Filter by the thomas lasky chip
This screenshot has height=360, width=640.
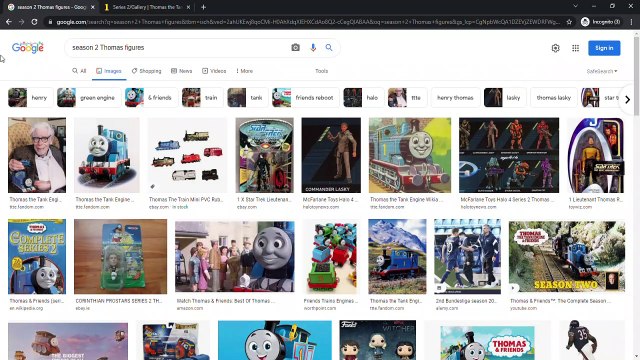click(x=553, y=98)
